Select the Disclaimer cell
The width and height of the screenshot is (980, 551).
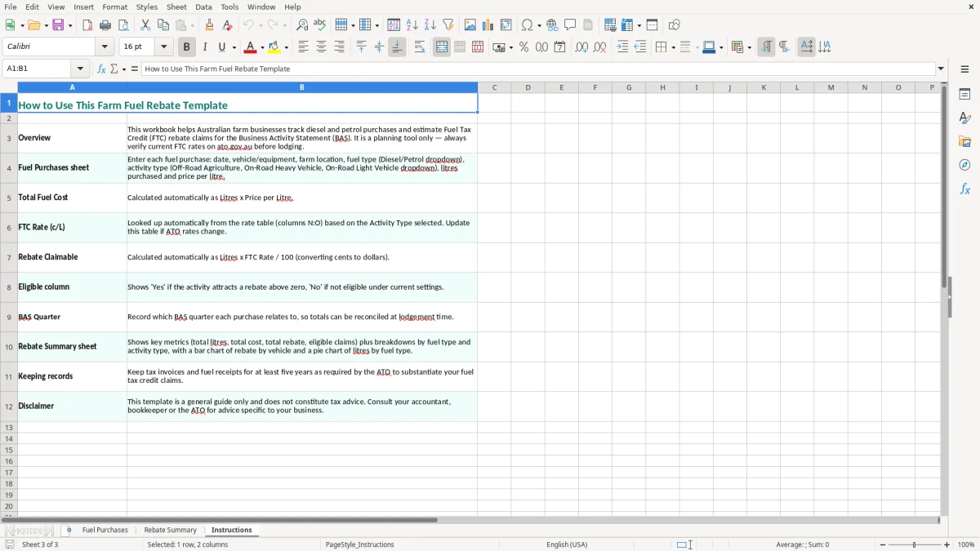72,406
